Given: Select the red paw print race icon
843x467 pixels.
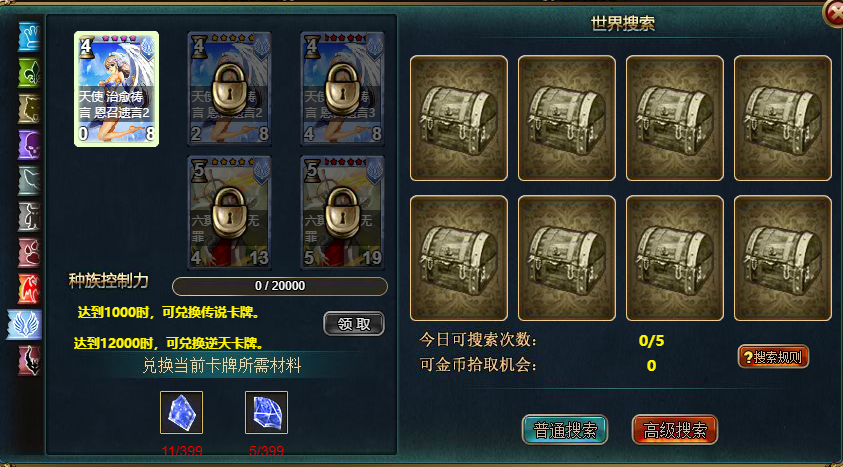Looking at the screenshot, I should point(29,253).
